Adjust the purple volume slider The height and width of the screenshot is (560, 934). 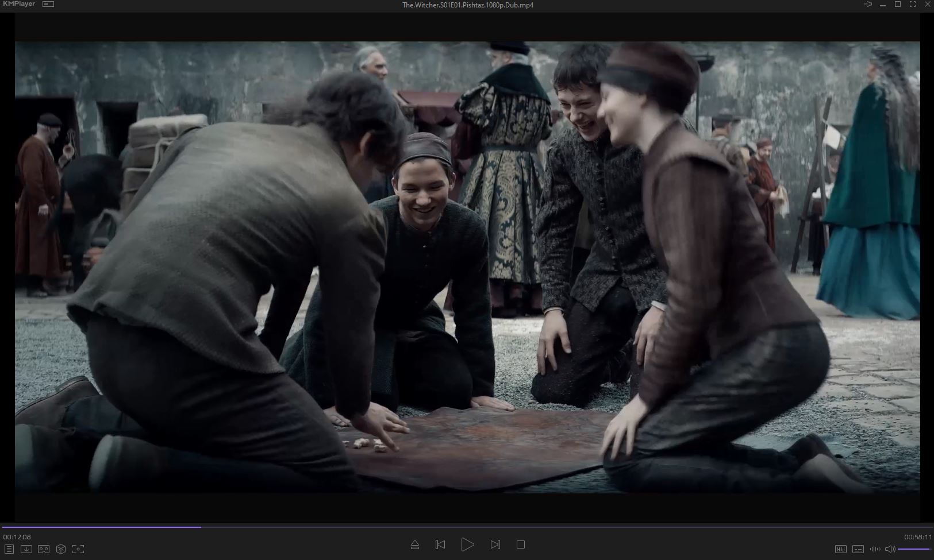[914, 549]
